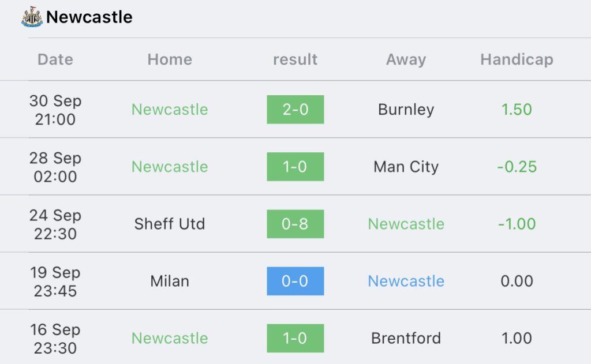
Task: Open the Brentford team entry
Action: pyautogui.click(x=406, y=338)
